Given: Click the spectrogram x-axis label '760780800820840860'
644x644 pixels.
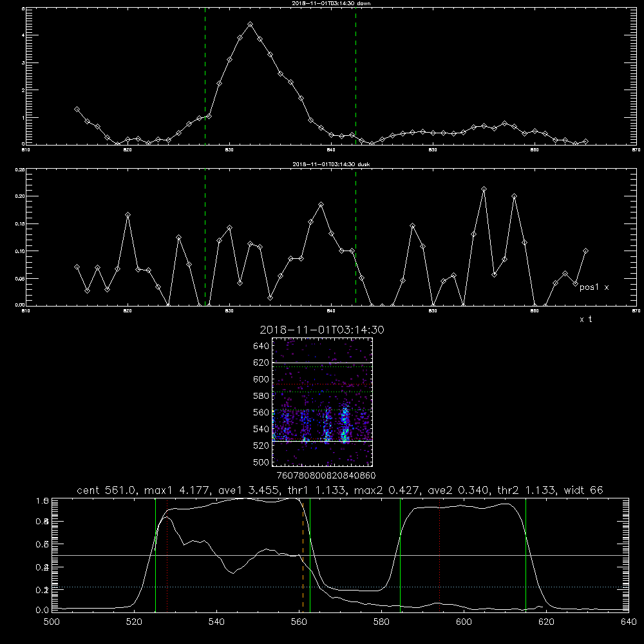Looking at the screenshot, I should [326, 475].
